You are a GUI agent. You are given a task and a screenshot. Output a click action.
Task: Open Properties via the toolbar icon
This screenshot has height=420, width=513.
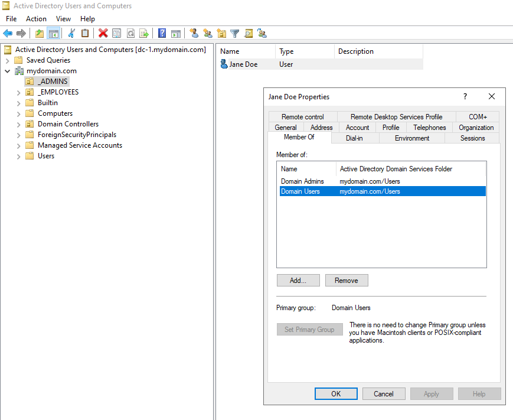coord(116,33)
